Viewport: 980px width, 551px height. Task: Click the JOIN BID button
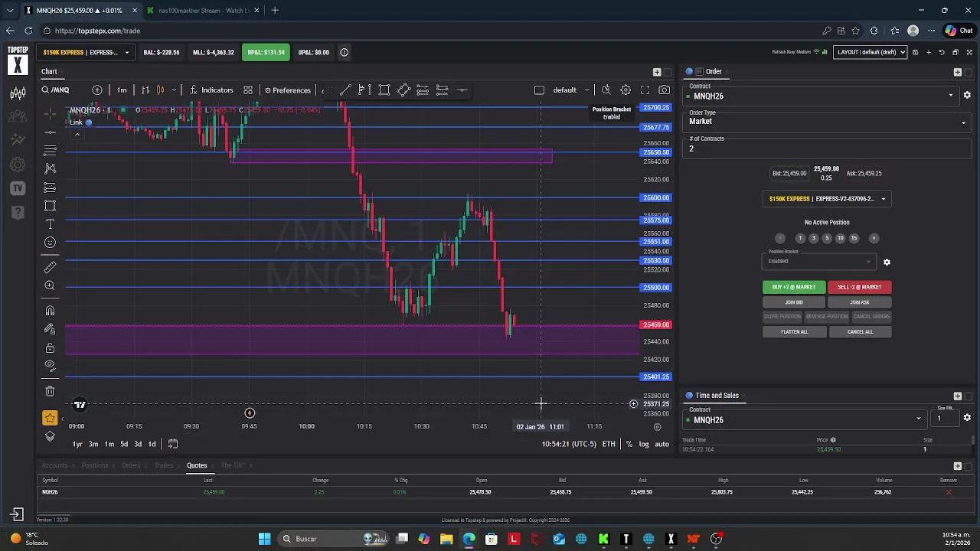coord(794,302)
